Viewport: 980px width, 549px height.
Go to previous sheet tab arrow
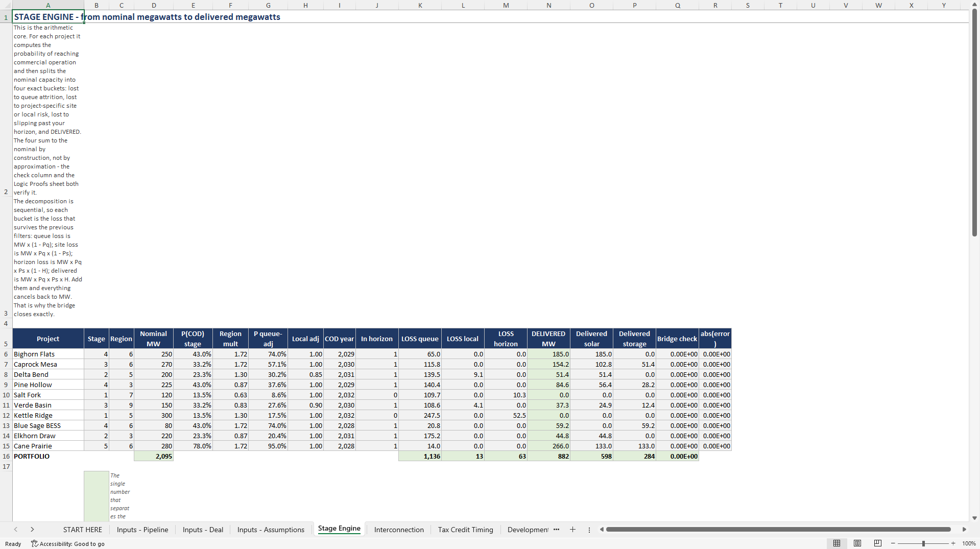click(16, 530)
